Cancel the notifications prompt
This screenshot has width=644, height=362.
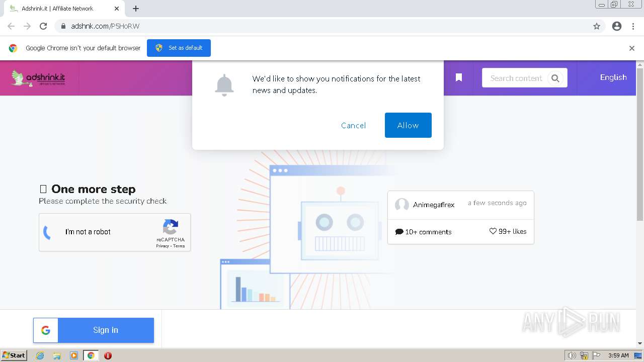pos(354,125)
